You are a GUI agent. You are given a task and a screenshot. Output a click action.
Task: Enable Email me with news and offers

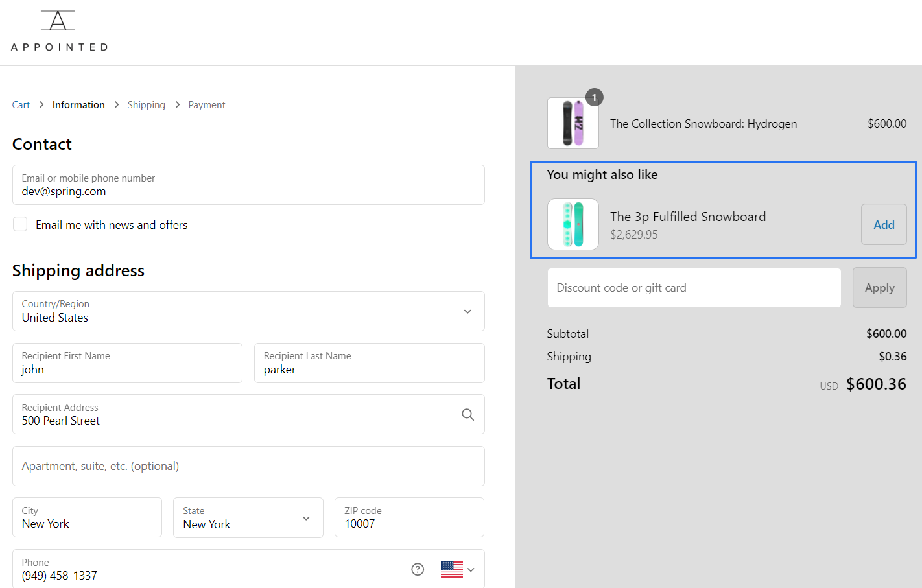[19, 224]
